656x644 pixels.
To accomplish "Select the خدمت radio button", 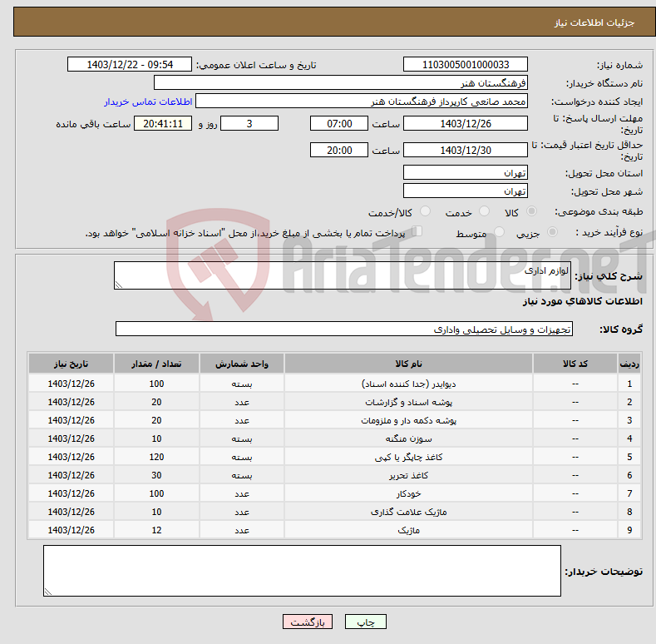I will (x=484, y=211).
